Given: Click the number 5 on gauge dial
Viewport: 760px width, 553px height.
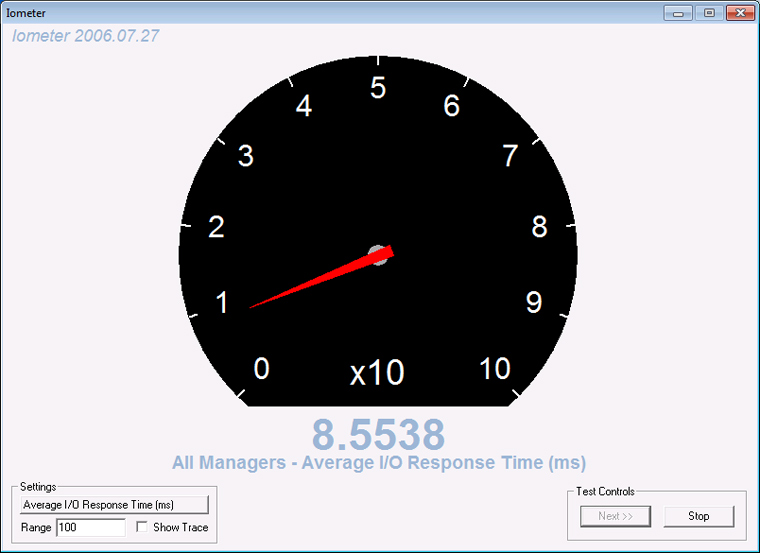Looking at the screenshot, I should (x=378, y=88).
